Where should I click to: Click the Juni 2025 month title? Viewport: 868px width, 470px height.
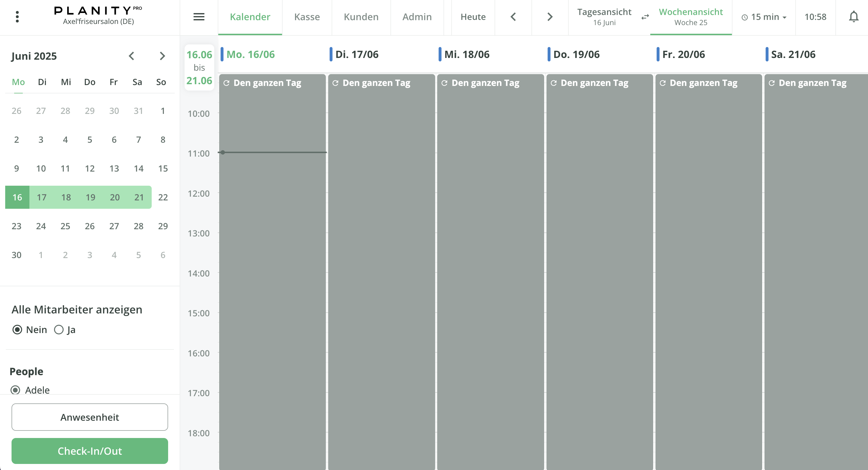34,56
